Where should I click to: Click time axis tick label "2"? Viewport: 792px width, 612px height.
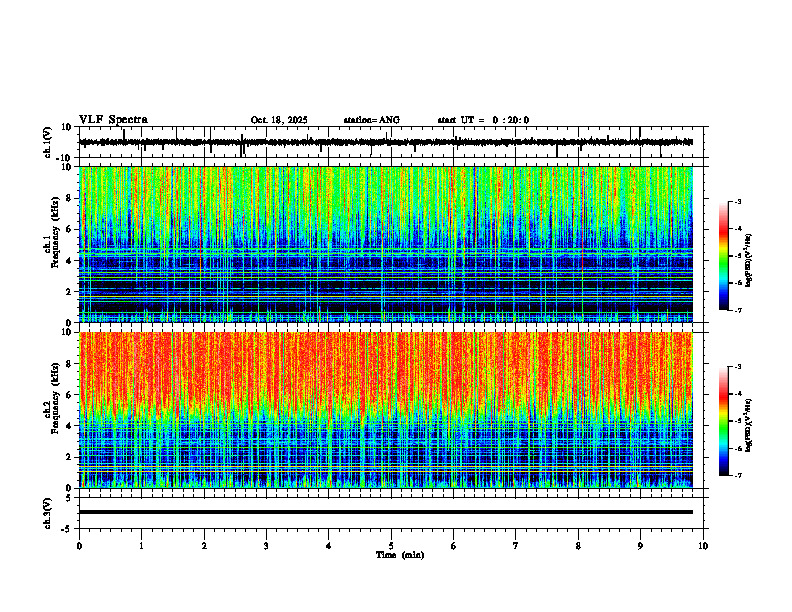pyautogui.click(x=204, y=546)
